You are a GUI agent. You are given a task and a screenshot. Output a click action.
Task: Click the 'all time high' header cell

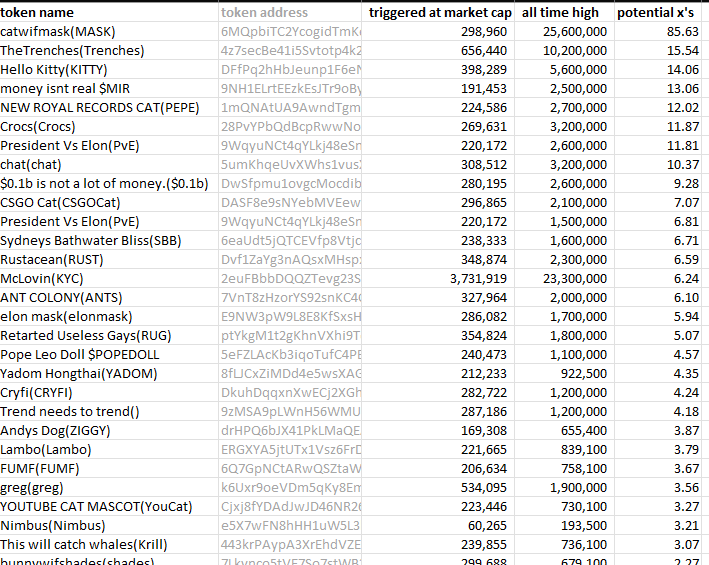pos(564,12)
